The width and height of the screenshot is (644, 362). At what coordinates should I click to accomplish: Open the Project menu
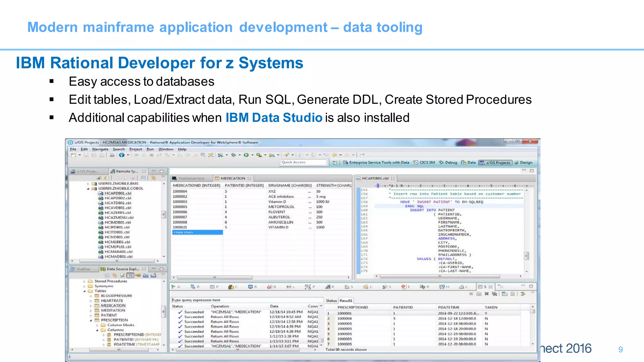[136, 149]
